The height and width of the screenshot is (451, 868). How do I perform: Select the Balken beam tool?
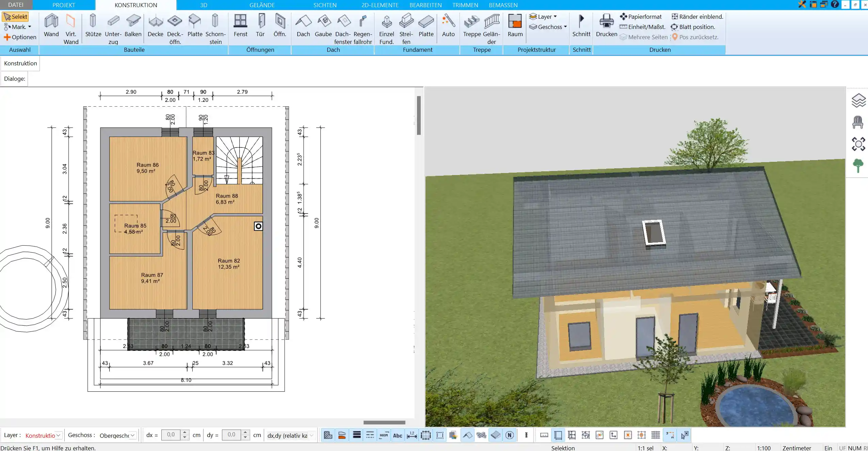[133, 25]
